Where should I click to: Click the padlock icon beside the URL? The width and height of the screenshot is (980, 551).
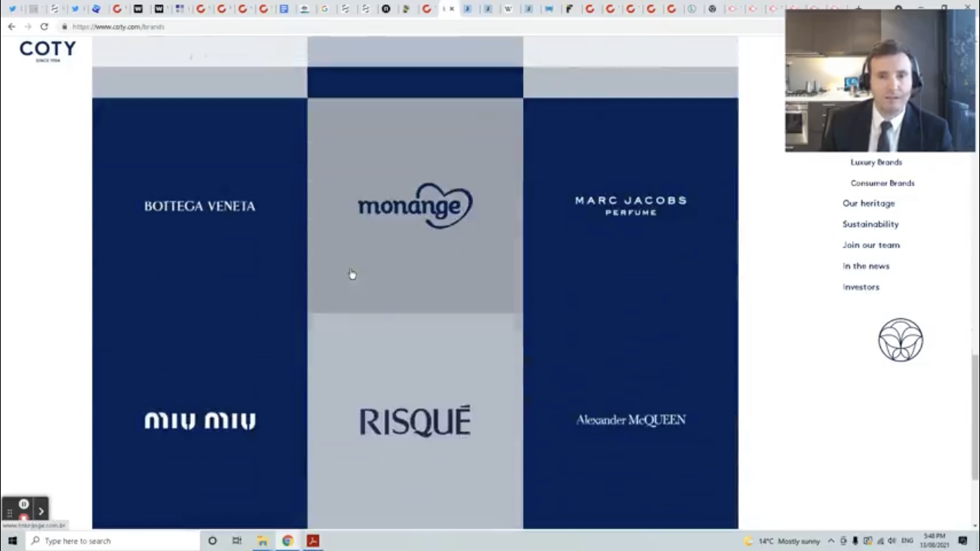coord(65,26)
